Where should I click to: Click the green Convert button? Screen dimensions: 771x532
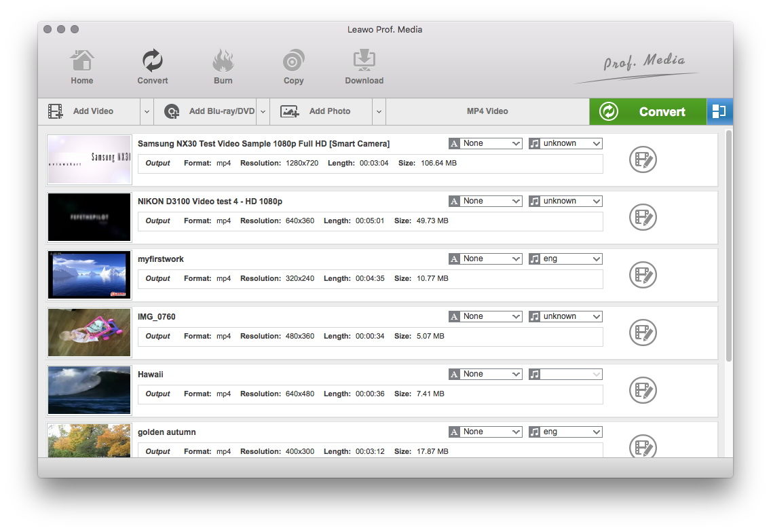647,112
